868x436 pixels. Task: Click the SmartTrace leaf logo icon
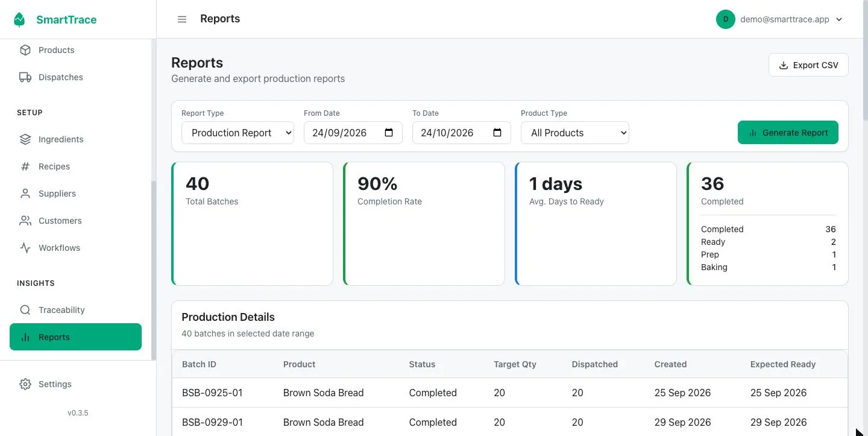click(19, 19)
